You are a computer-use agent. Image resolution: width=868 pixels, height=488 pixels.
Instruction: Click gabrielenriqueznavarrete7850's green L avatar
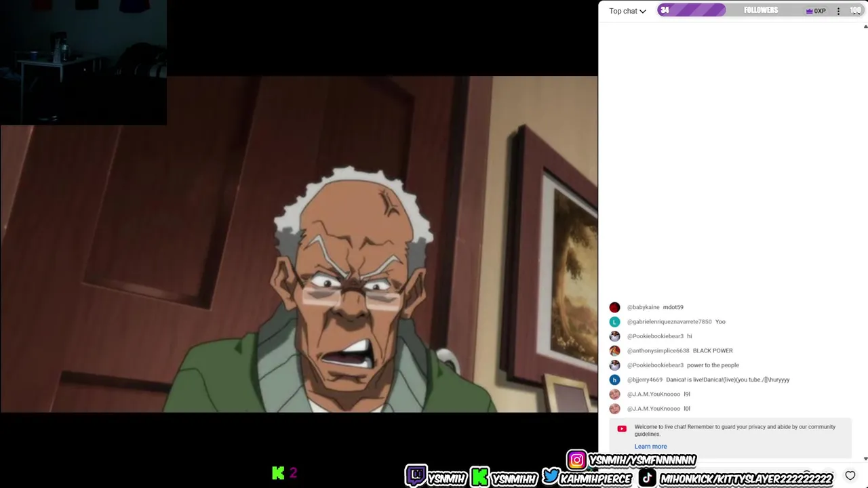point(614,322)
